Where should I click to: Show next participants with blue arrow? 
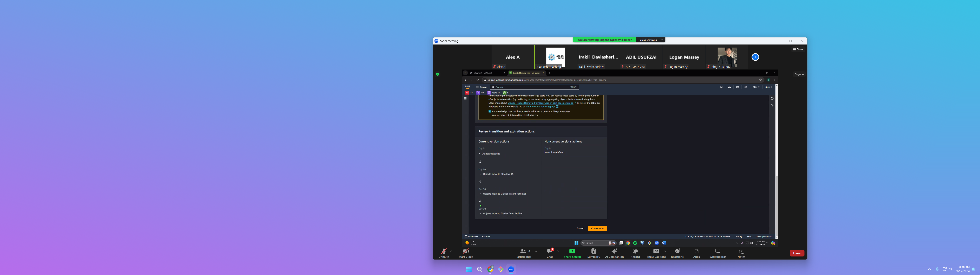pos(755,57)
